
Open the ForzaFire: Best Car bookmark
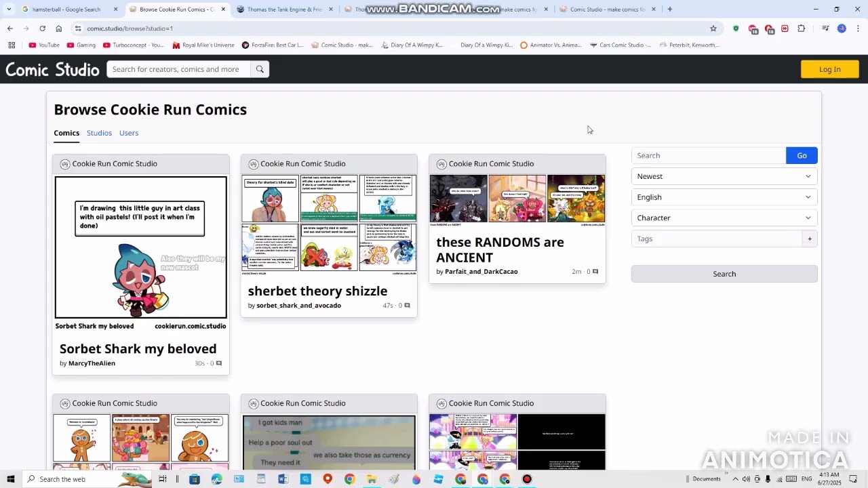tap(273, 45)
